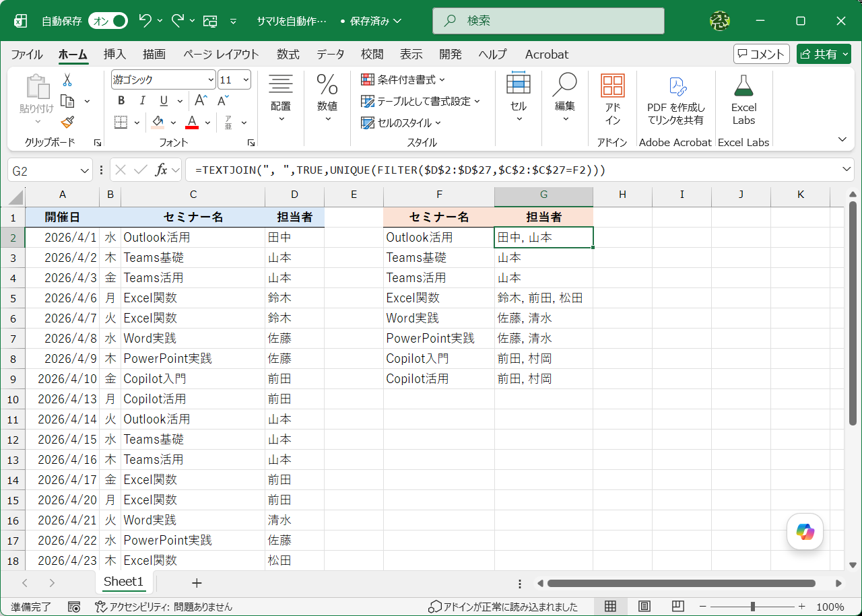Expand the formula bar
The image size is (862, 616).
point(847,170)
